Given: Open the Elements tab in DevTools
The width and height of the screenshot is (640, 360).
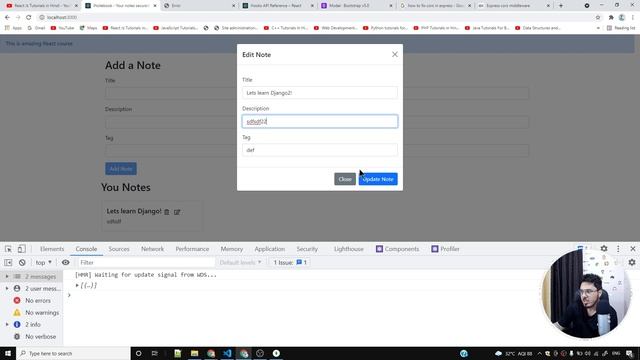Looking at the screenshot, I should pyautogui.click(x=52, y=249).
